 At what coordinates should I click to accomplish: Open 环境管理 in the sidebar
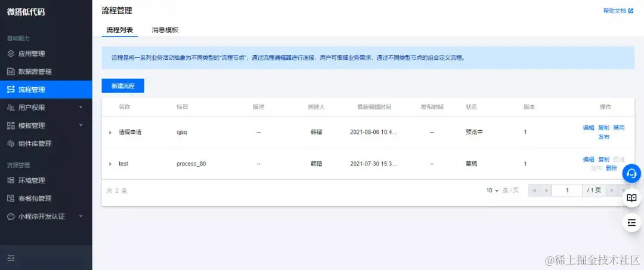(46, 180)
